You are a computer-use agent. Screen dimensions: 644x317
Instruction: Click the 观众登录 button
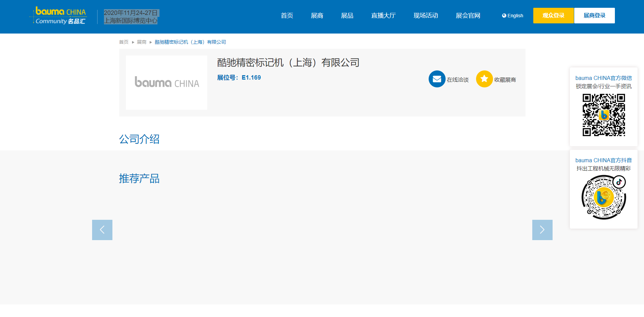pyautogui.click(x=553, y=16)
